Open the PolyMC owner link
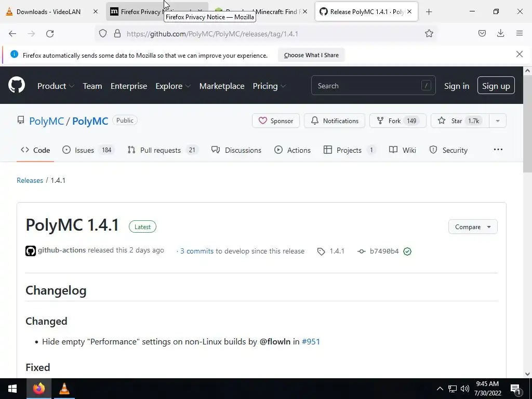Viewport: 532px width, 399px height. 46,121
